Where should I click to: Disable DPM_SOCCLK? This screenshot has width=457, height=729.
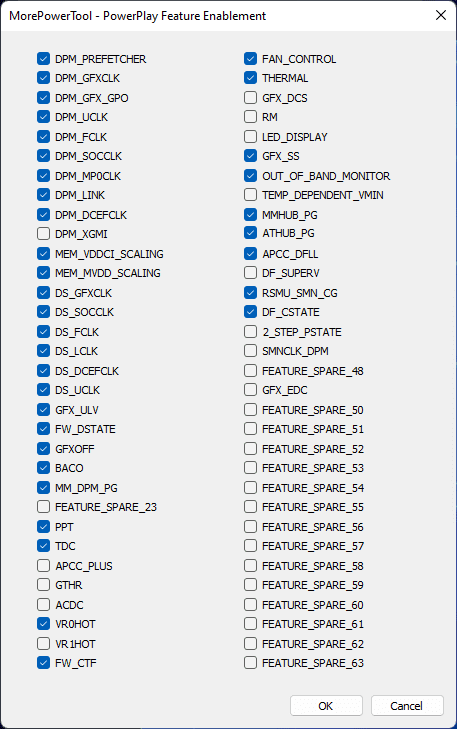point(43,156)
